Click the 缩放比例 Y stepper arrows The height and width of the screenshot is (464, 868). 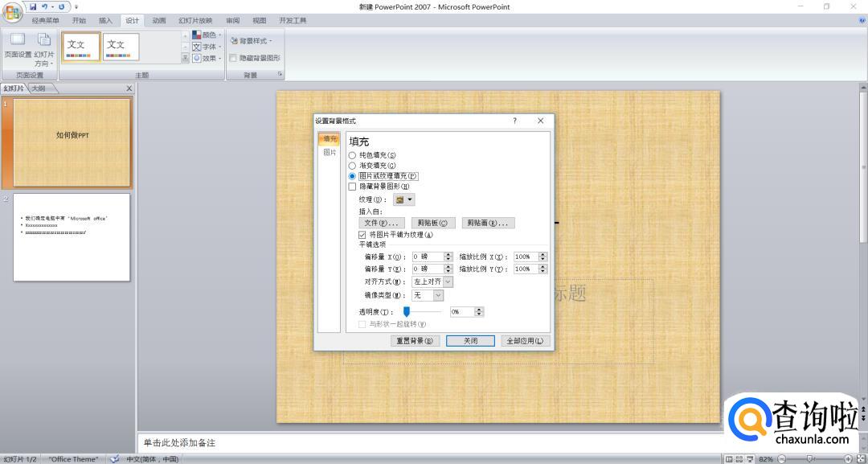(542, 269)
